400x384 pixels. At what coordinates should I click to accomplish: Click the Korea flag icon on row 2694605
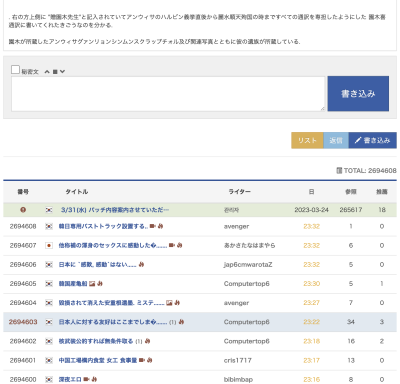click(x=49, y=284)
